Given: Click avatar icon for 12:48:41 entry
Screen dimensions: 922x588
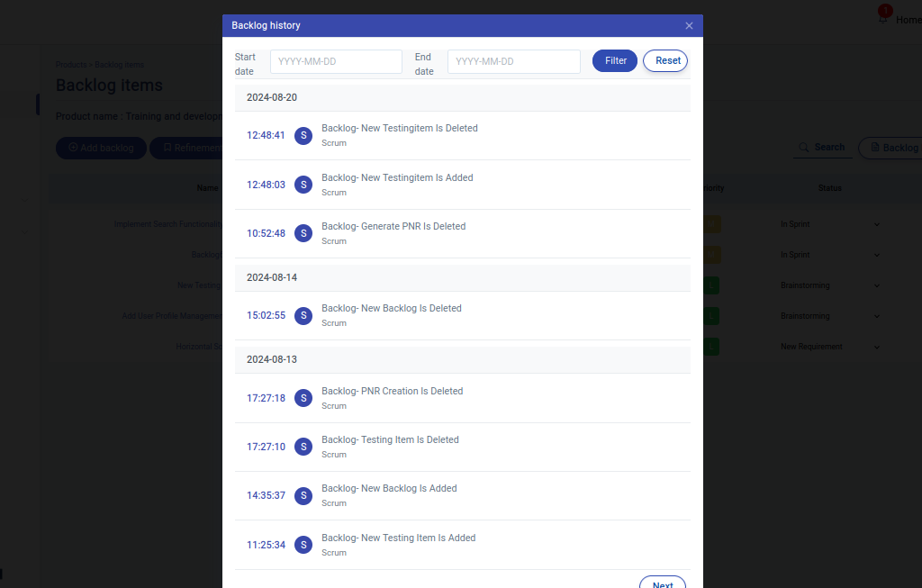Looking at the screenshot, I should tap(303, 136).
